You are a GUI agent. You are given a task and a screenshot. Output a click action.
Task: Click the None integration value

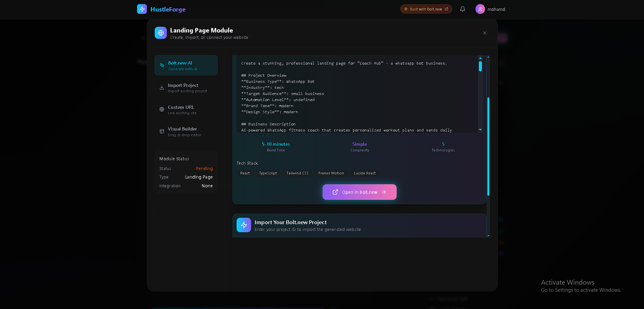pos(207,186)
